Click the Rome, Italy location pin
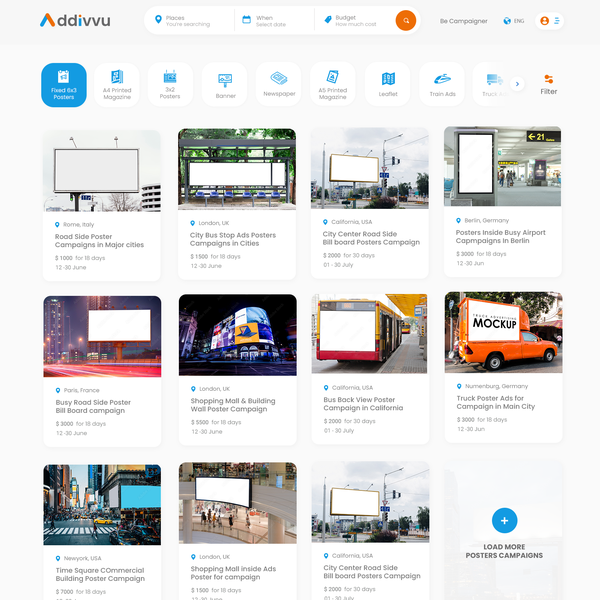The width and height of the screenshot is (600, 600). point(57,225)
